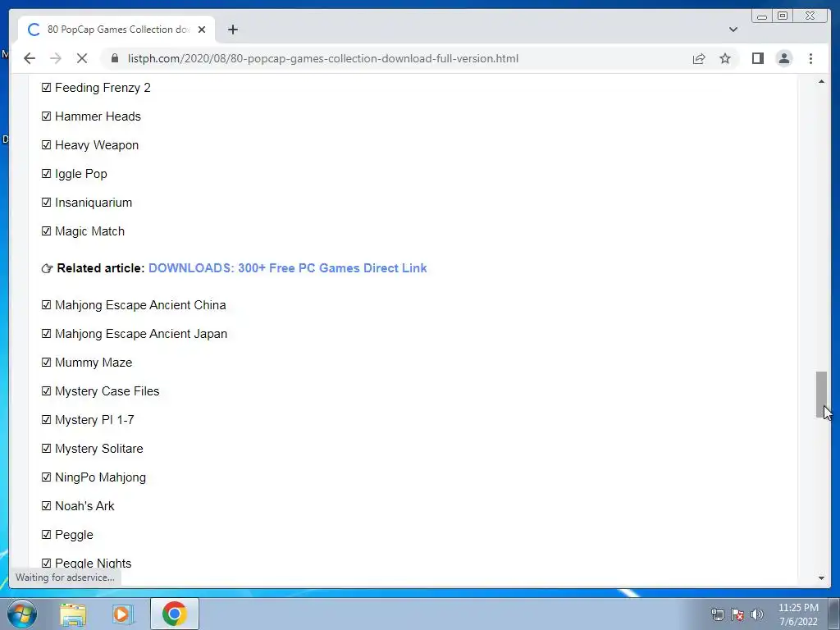
Task: Open the Action Center flag icon
Action: click(x=737, y=614)
